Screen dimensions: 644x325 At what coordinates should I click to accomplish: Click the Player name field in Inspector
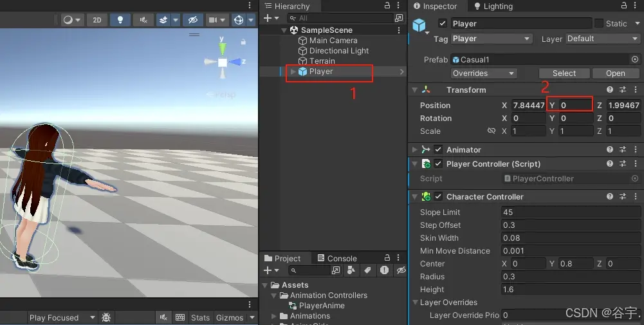(520, 23)
